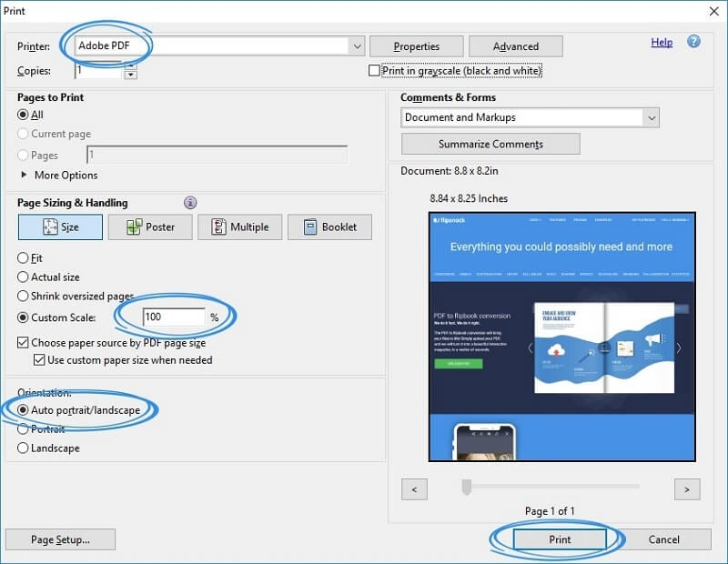
Task: Choose the Fit scaling option
Action: tap(22, 258)
